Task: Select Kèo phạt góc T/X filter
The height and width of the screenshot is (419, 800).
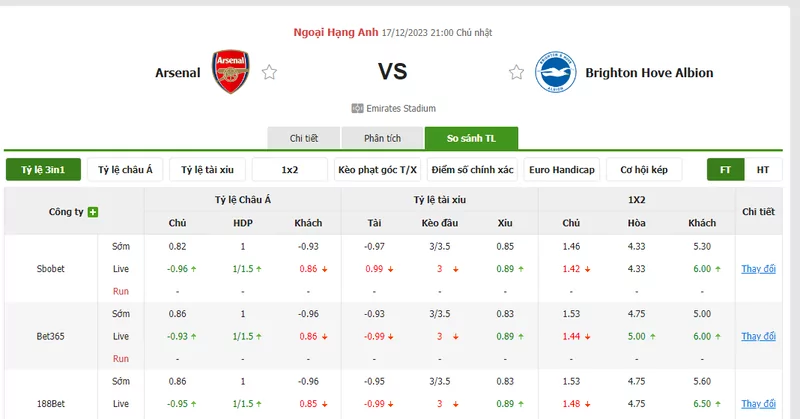Action: tap(378, 169)
